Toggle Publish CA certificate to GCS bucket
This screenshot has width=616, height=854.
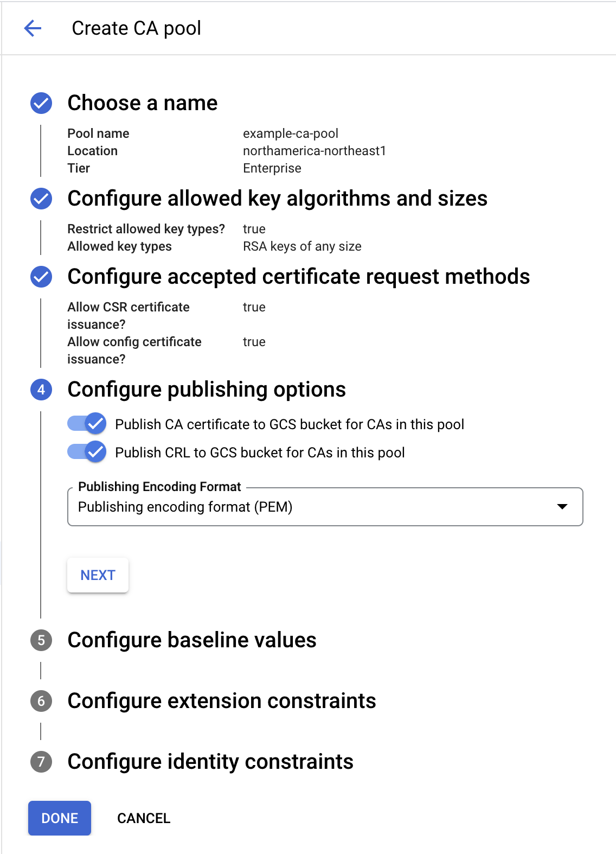tap(87, 424)
